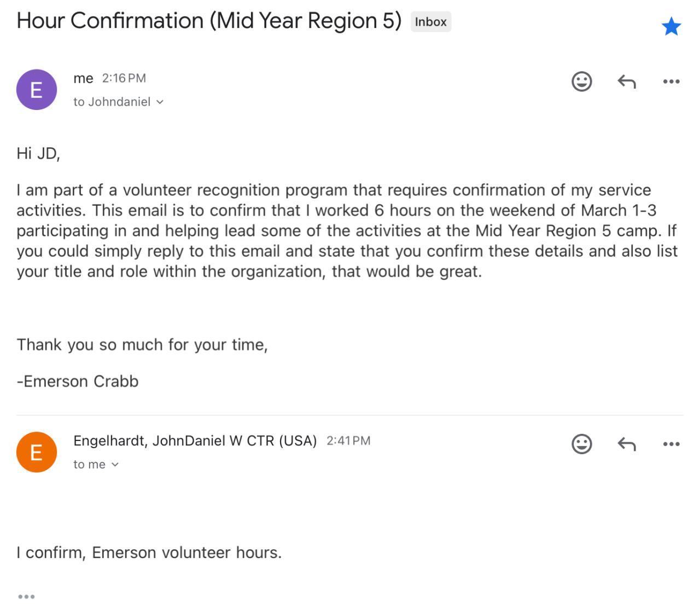Click the orange E sender avatar

37,452
